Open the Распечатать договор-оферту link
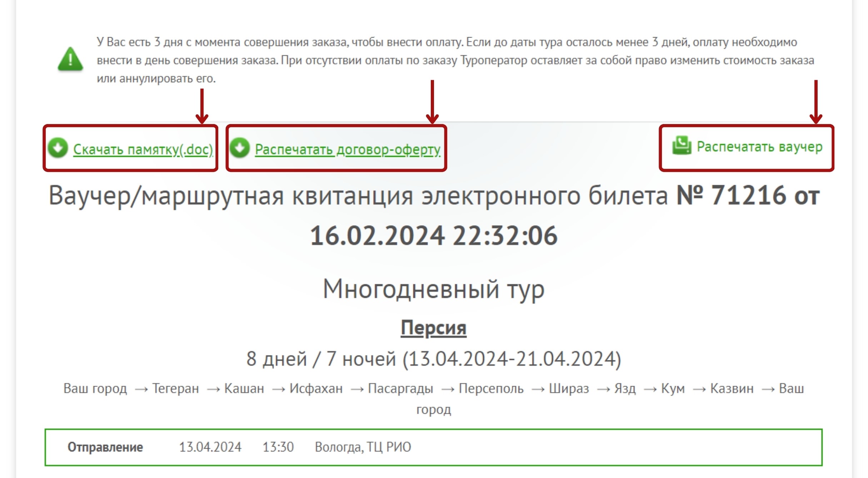 click(347, 149)
